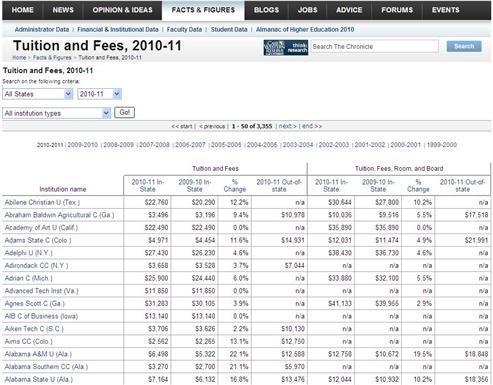Screen dimensions: 493x385
Task: View 1999-2000 tuition data
Action: coord(442,145)
